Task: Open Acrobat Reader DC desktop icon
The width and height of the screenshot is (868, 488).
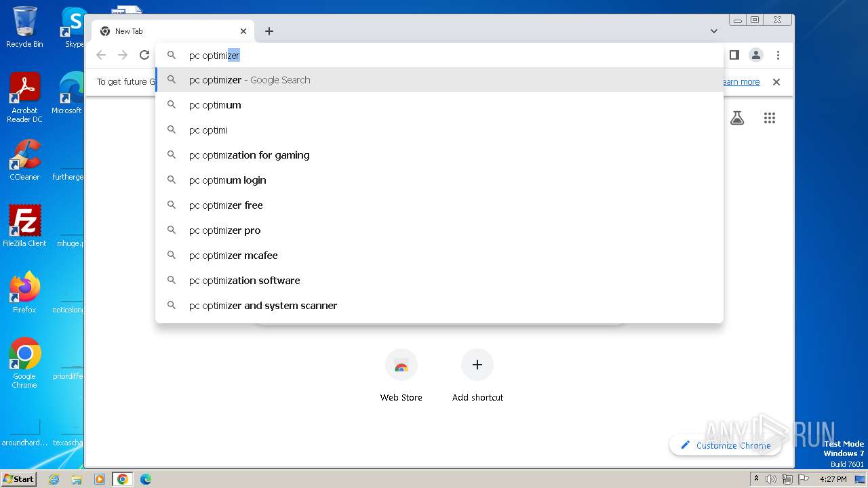Action: [24, 98]
